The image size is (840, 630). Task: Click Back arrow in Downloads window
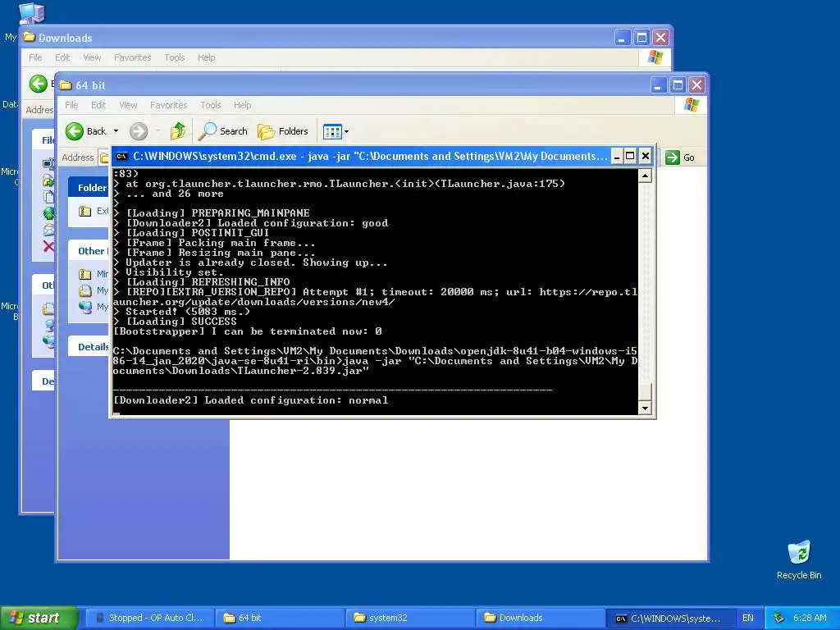(x=38, y=84)
